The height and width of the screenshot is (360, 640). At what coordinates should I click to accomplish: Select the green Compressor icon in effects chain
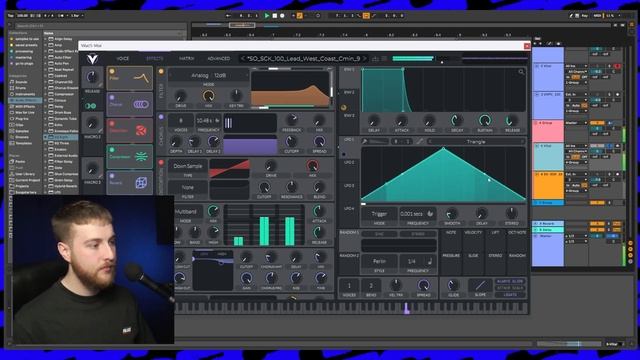pos(141,157)
